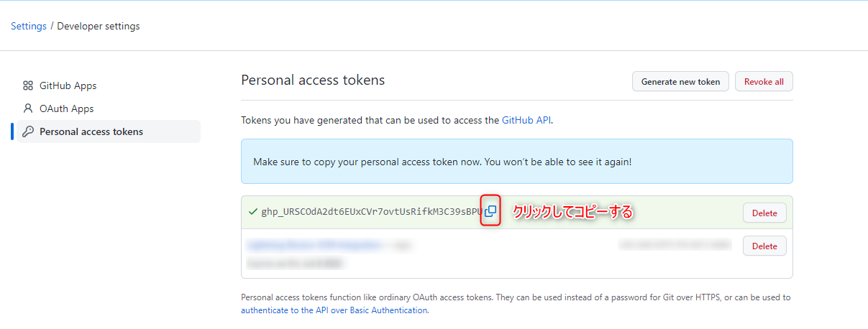Click the green checkmark beside the token
The width and height of the screenshot is (868, 329).
pyautogui.click(x=252, y=212)
